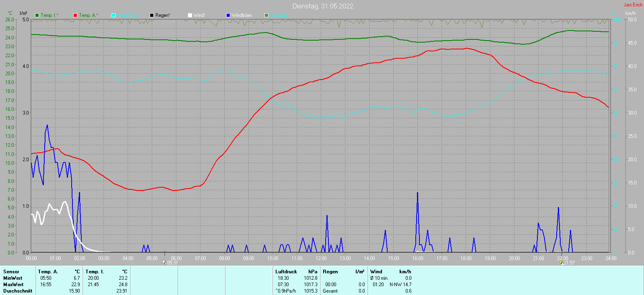Click the white Wind legend swatch
This screenshot has height=295, width=644.
pyautogui.click(x=190, y=15)
